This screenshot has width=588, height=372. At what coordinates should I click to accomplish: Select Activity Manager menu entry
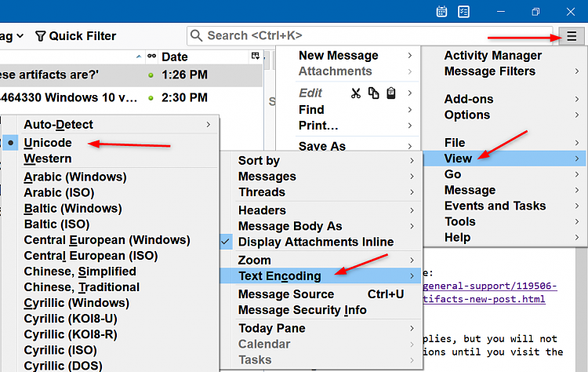(492, 56)
